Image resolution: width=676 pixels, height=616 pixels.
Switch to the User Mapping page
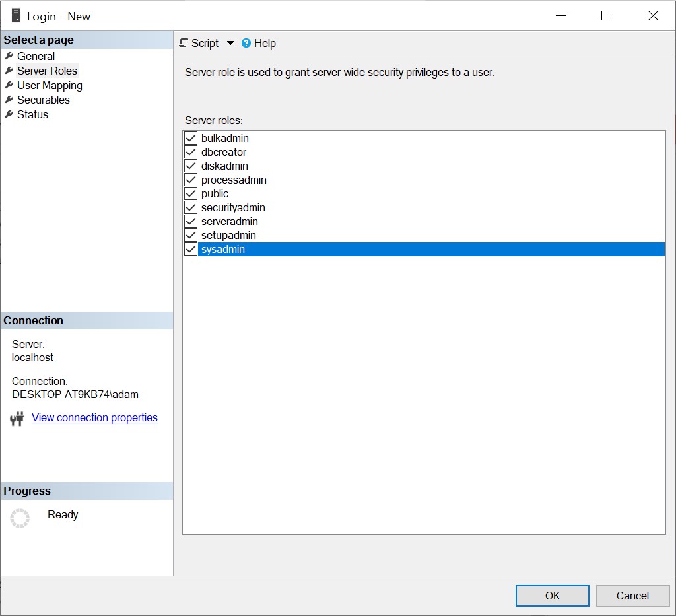click(49, 85)
